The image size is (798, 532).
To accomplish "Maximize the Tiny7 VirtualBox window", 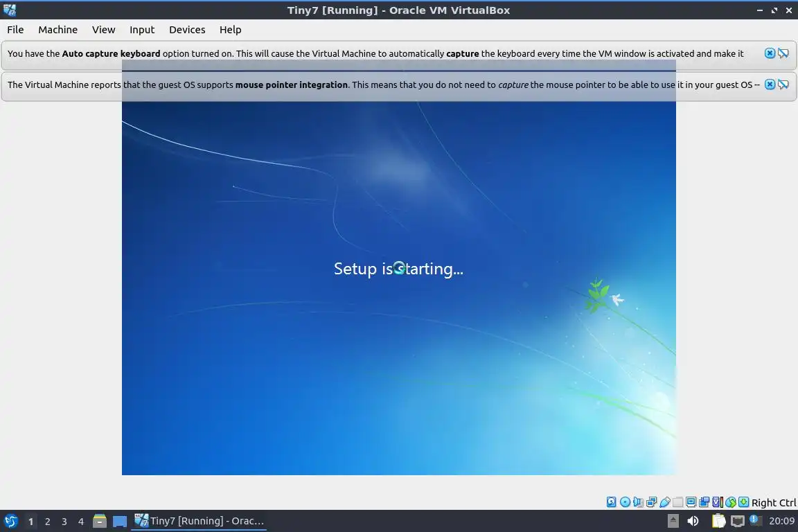I will pos(774,10).
